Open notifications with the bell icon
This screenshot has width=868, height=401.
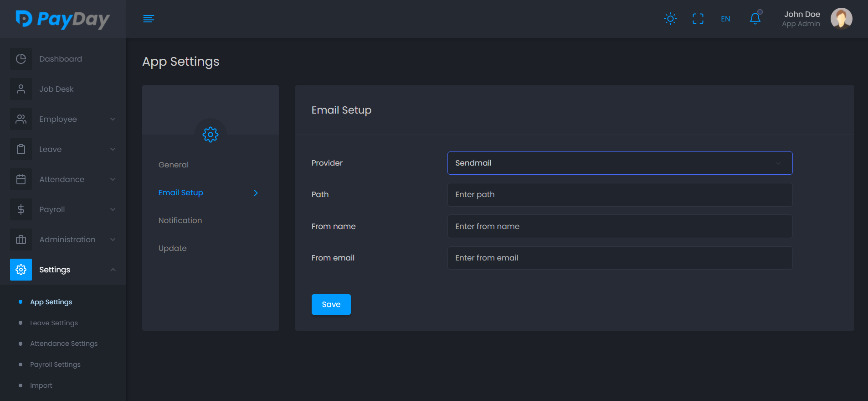click(755, 19)
